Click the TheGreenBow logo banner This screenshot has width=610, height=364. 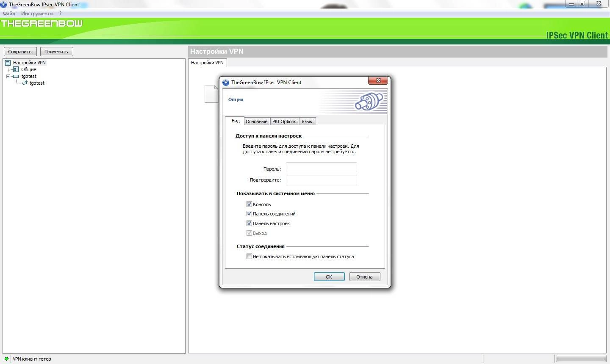[42, 23]
